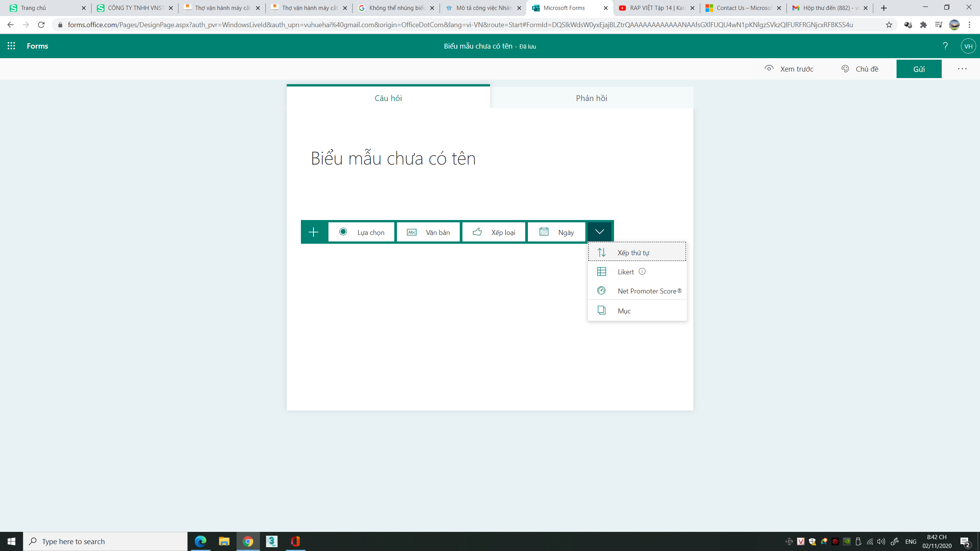Open more form settings ellipsis
Image resolution: width=980 pixels, height=551 pixels.
tap(962, 69)
